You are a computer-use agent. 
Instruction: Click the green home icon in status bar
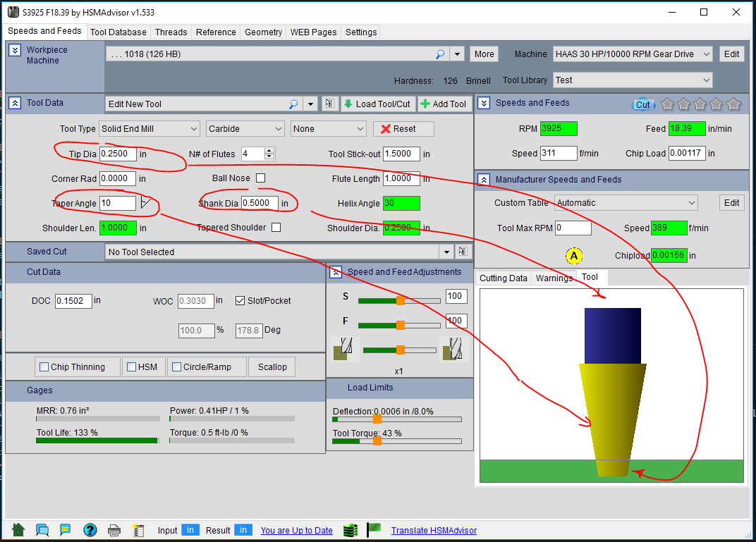[x=18, y=530]
